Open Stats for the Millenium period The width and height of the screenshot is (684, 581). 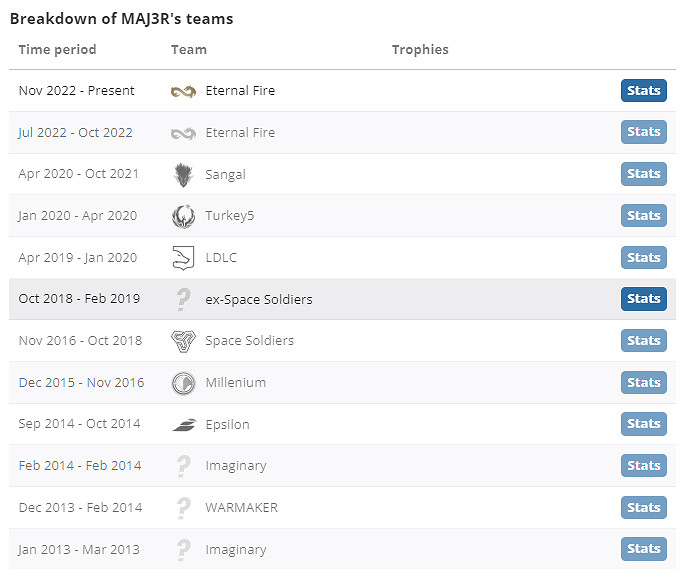[643, 383]
